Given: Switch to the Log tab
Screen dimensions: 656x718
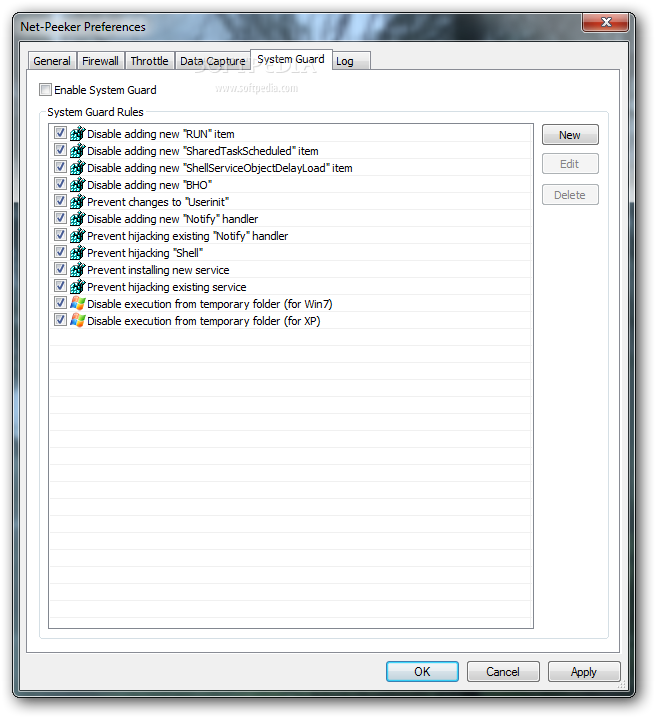Looking at the screenshot, I should [x=351, y=61].
